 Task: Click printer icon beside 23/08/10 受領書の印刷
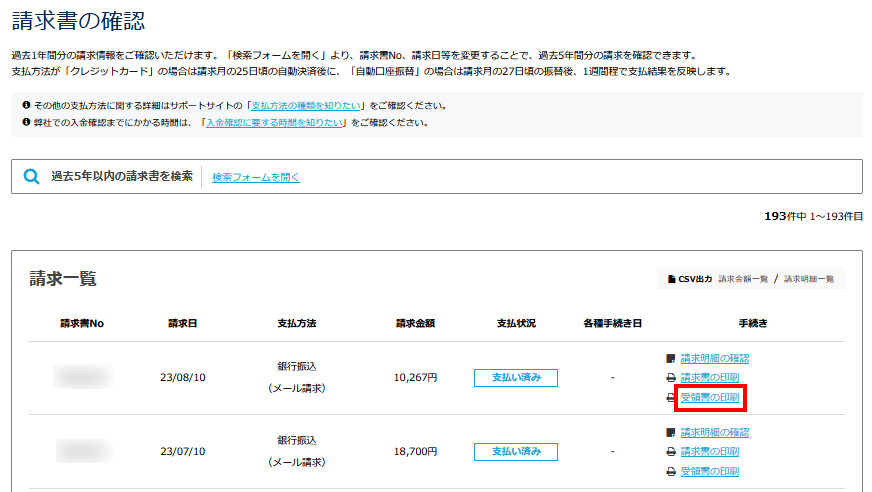click(671, 398)
